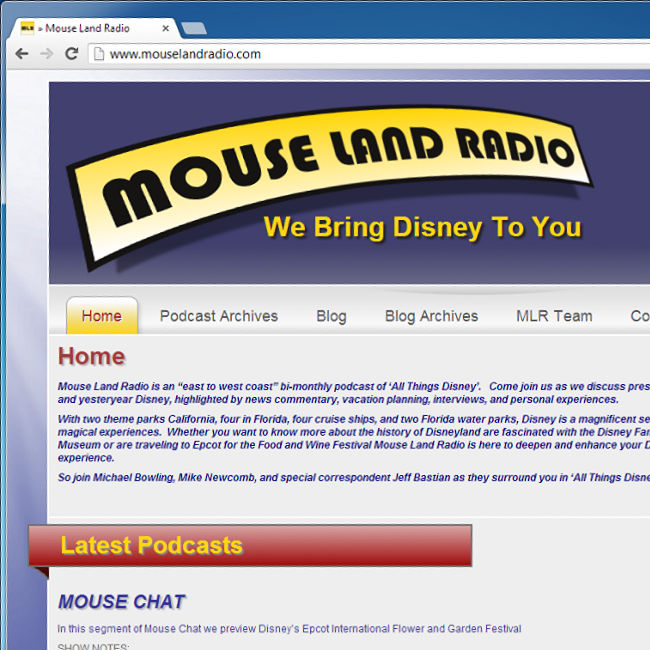Image resolution: width=650 pixels, height=650 pixels.
Task: Click the paragraph starting With two theme parks
Action: pos(354,438)
